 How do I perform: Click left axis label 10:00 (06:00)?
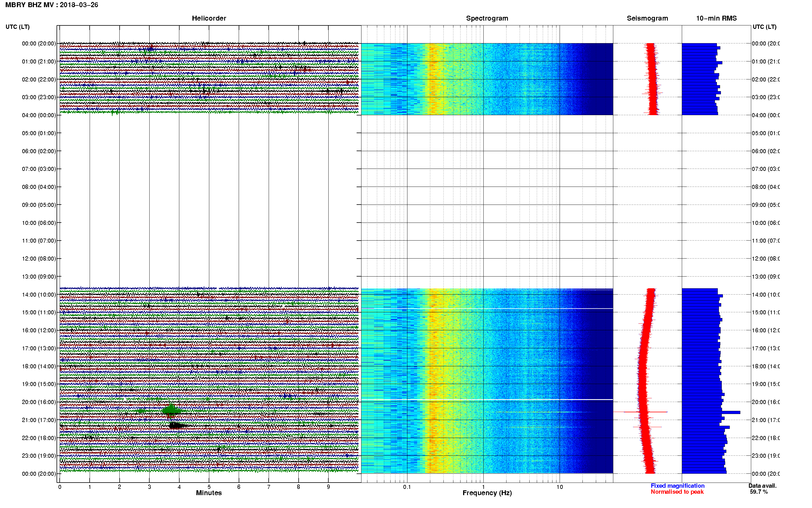pos(39,223)
